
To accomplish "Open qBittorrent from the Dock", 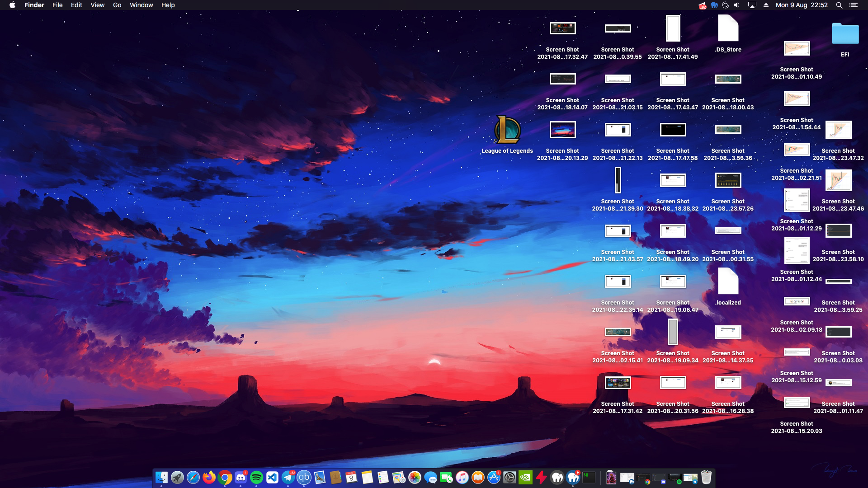I will [304, 477].
